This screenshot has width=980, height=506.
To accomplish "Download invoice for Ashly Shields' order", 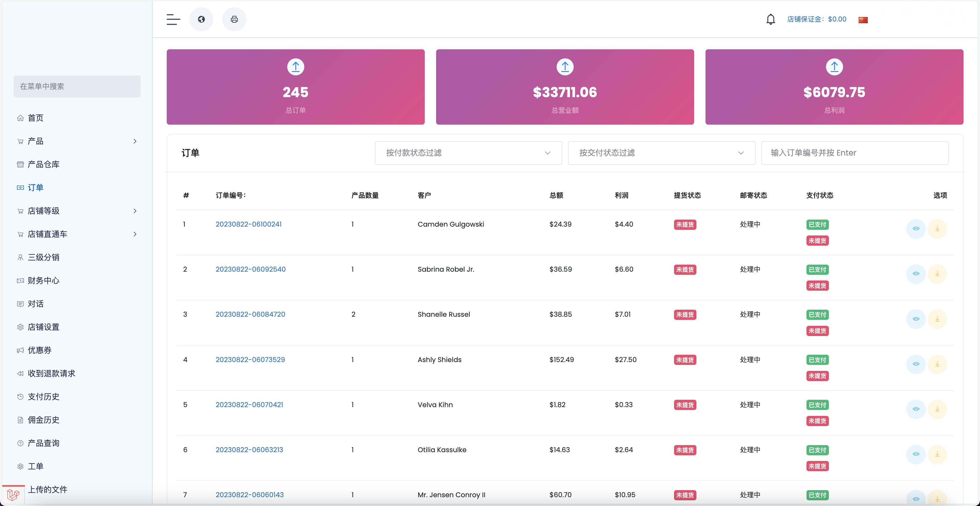I will (x=937, y=364).
